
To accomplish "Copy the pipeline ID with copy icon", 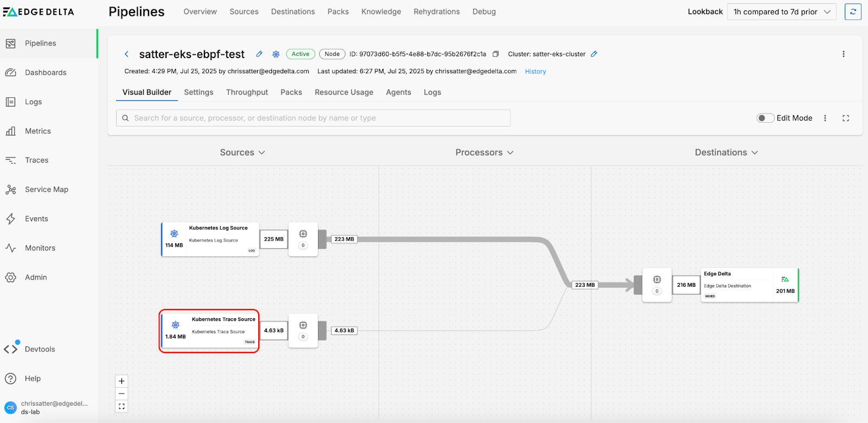I will [x=495, y=54].
